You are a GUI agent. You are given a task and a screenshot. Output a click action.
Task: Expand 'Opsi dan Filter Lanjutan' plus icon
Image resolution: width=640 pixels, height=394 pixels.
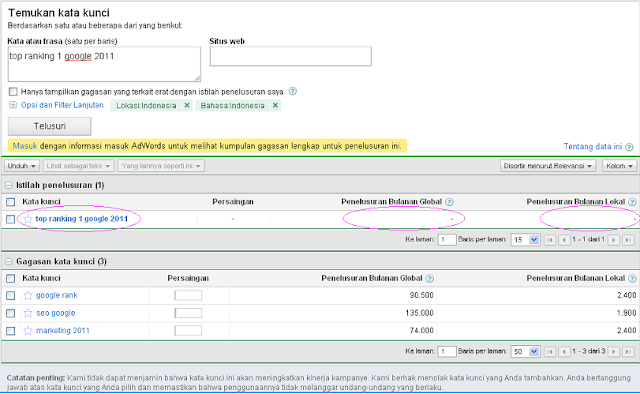13,105
